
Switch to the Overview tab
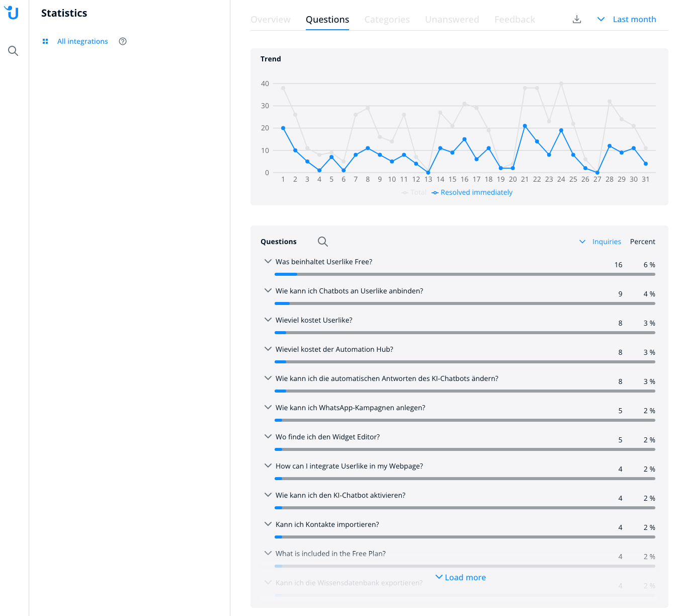271,20
